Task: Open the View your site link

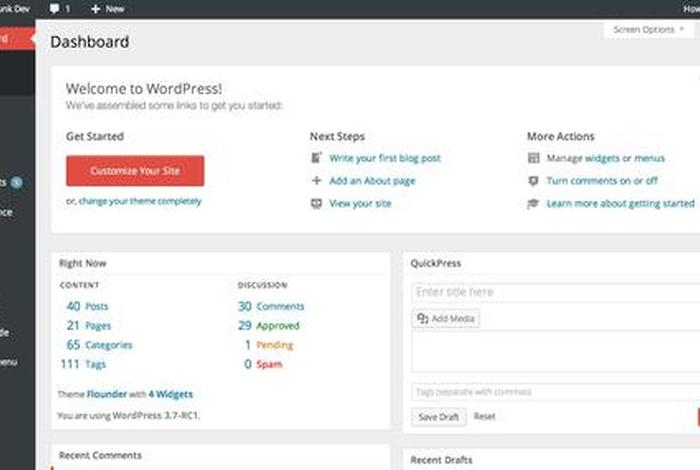Action: pos(360,204)
